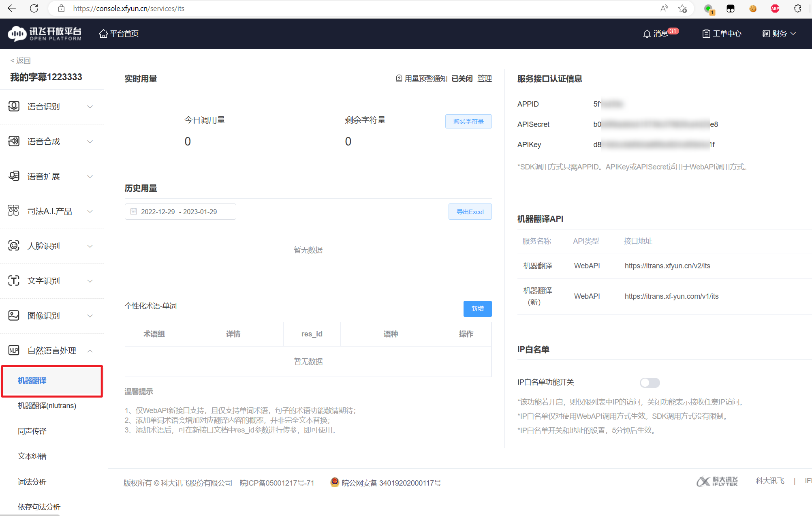Select 机器翻译 in the sidebar
The image size is (812, 516).
[x=52, y=381]
